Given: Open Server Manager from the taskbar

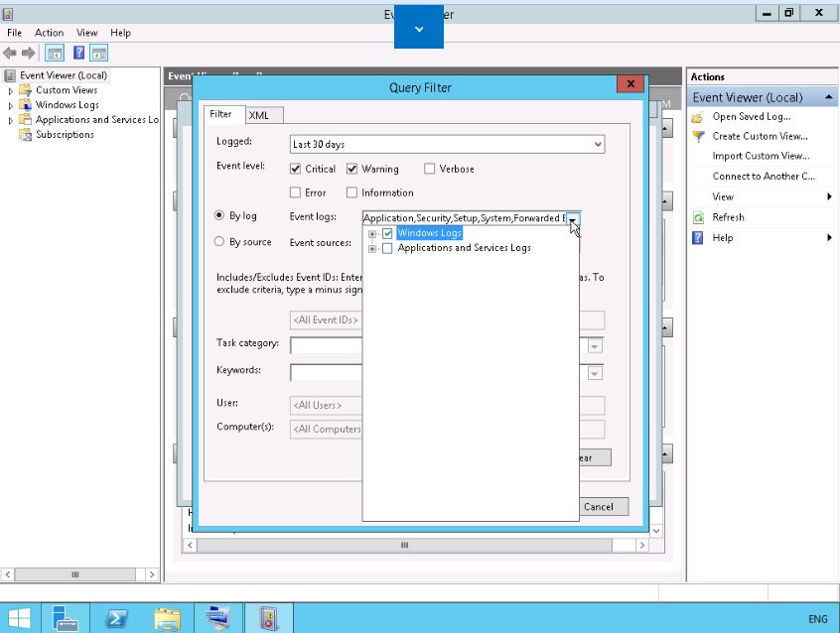Looking at the screenshot, I should [x=66, y=618].
